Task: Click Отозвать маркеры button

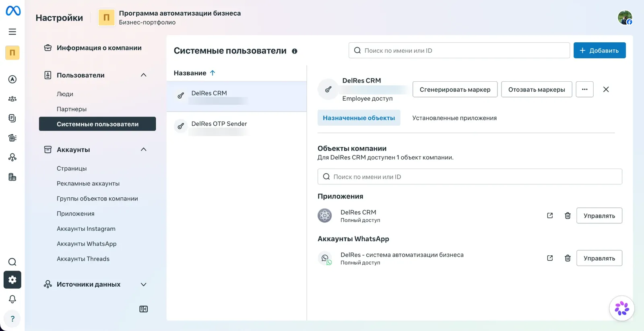Action: click(537, 89)
